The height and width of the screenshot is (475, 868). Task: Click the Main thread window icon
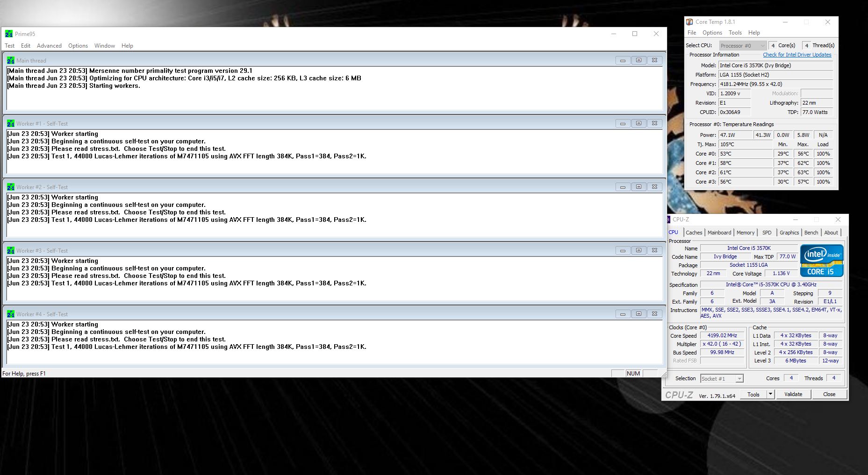point(11,60)
